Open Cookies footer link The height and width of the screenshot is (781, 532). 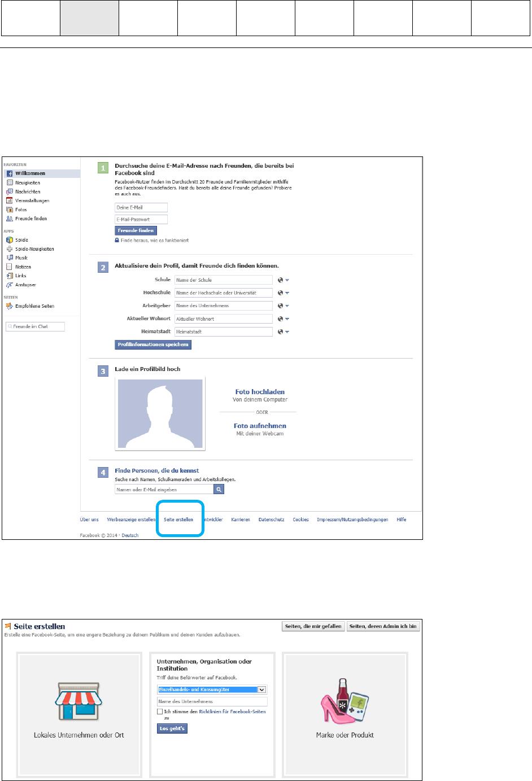point(300,520)
